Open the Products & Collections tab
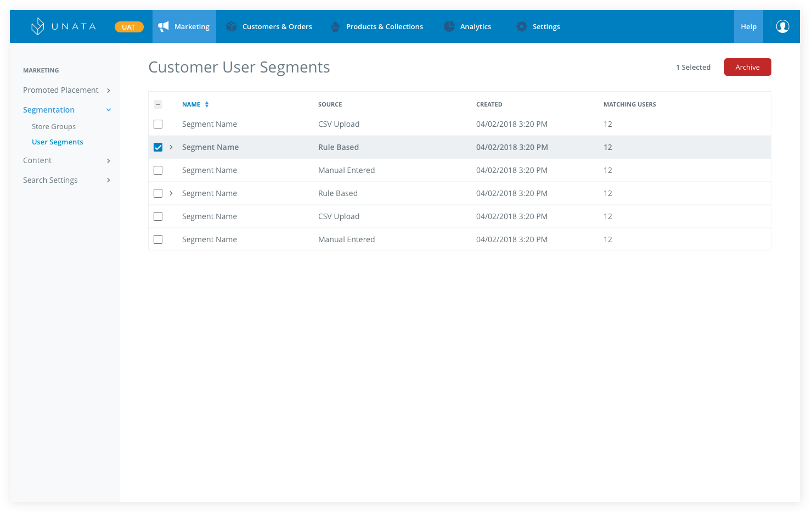The width and height of the screenshot is (812, 514). (x=377, y=26)
